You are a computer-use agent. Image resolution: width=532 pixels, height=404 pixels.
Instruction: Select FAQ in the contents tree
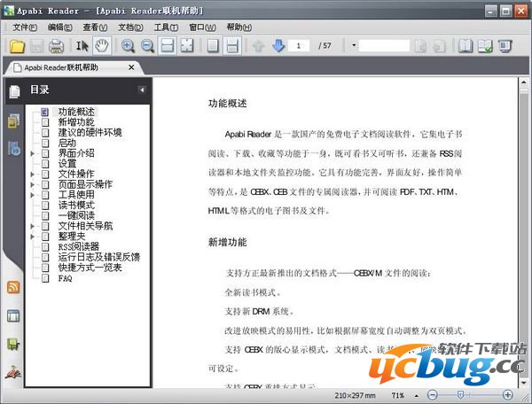pos(65,277)
